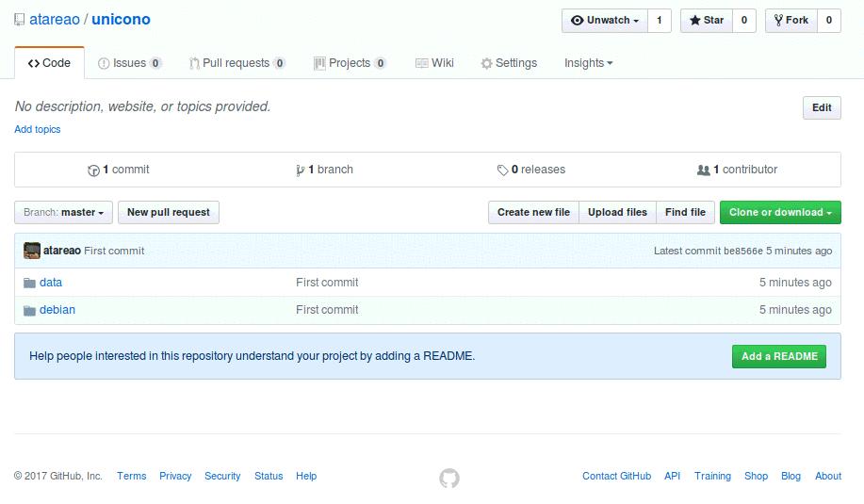
Task: Expand the Clone or download menu
Action: click(x=780, y=213)
